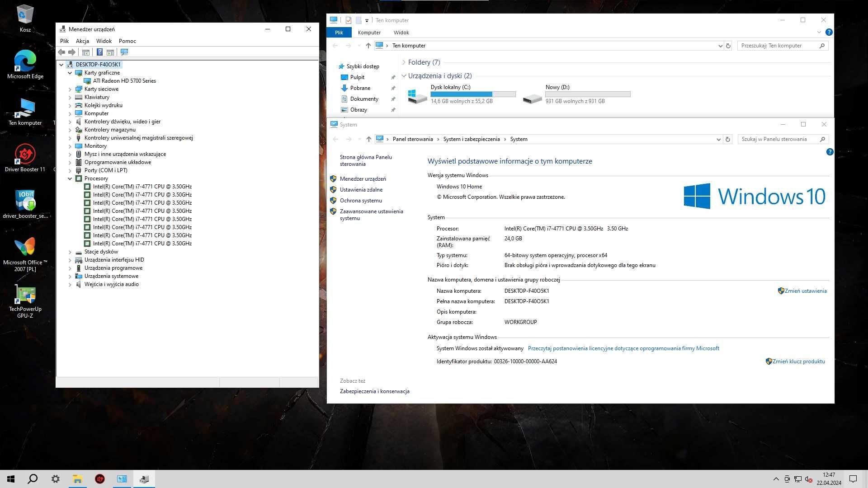Screen dimensions: 868x488
Task: Show hidden system tray icons
Action: [x=776, y=479]
